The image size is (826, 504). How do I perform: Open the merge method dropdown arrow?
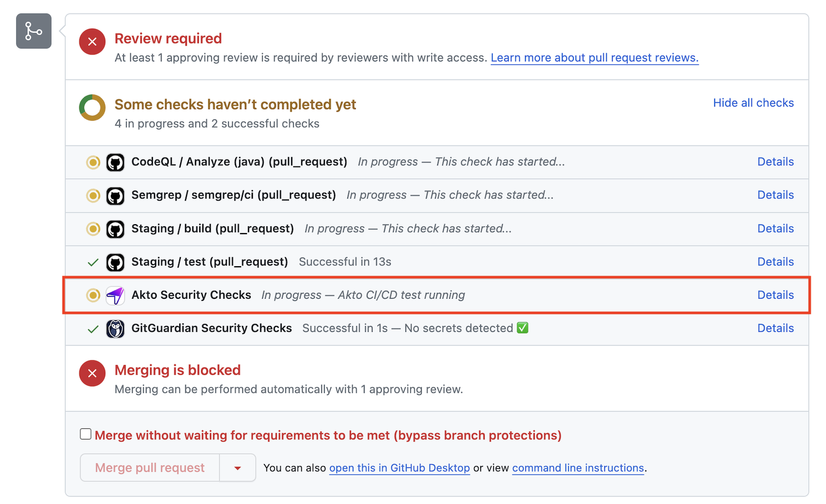(238, 468)
